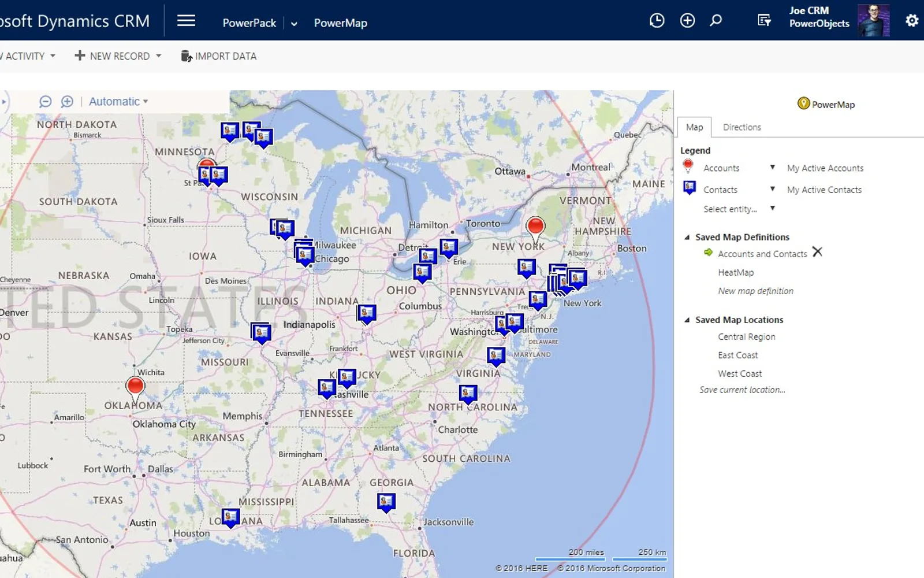
Task: Go to Central Region saved location
Action: (x=746, y=336)
